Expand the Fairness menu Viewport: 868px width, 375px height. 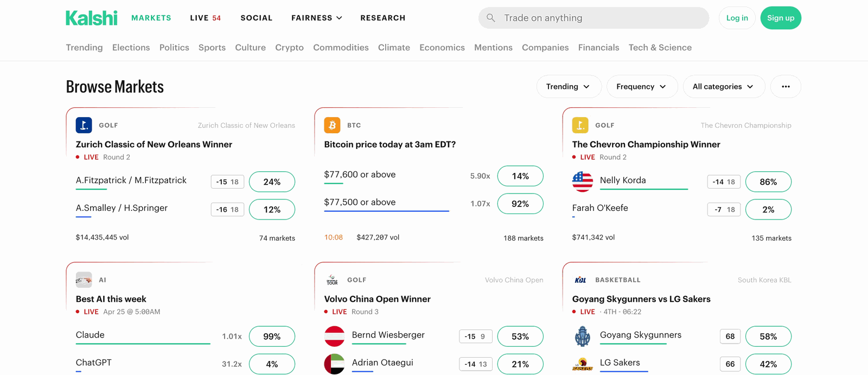317,18
